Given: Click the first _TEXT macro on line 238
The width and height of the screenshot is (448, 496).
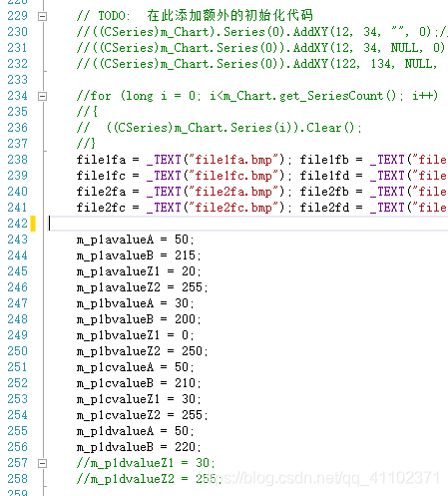Looking at the screenshot, I should click(164, 160).
